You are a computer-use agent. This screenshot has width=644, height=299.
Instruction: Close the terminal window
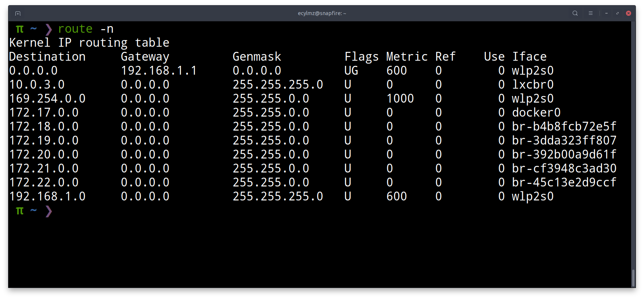[x=629, y=13]
